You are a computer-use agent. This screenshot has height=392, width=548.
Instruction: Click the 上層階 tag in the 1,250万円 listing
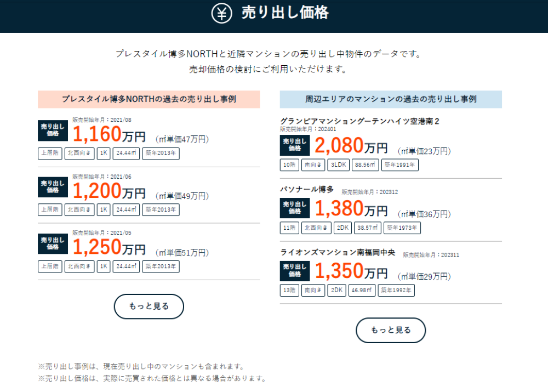pos(50,266)
